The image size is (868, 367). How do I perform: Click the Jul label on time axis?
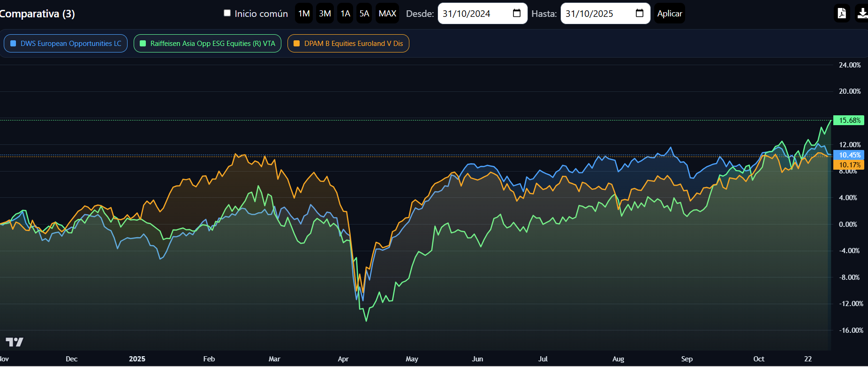coord(543,359)
